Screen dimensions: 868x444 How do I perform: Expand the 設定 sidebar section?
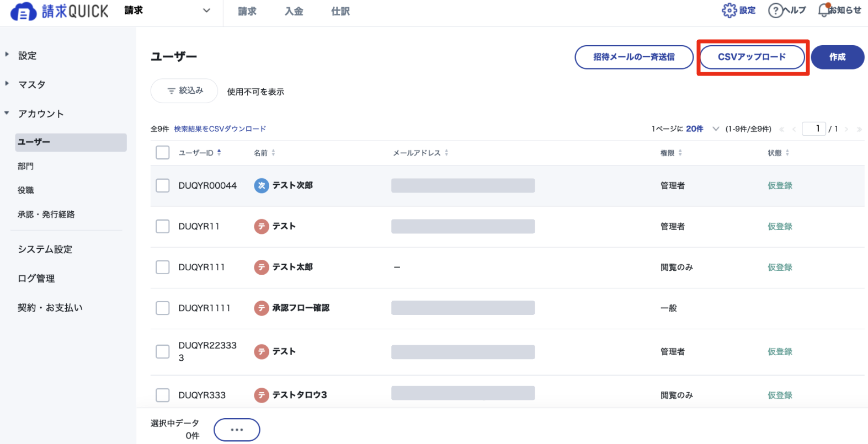coord(7,55)
